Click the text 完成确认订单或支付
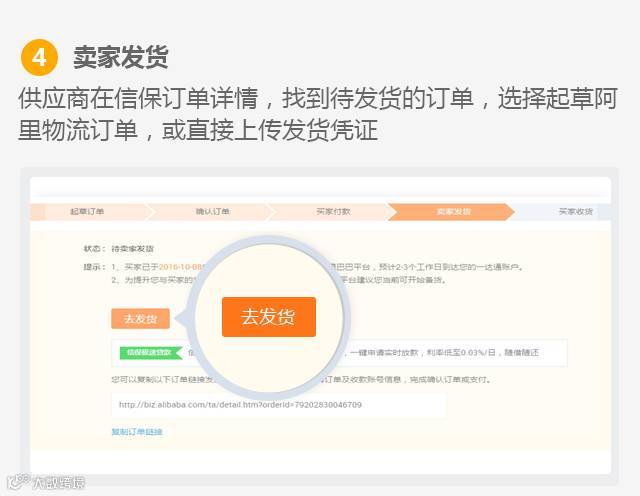The width and height of the screenshot is (640, 496). click(448, 380)
